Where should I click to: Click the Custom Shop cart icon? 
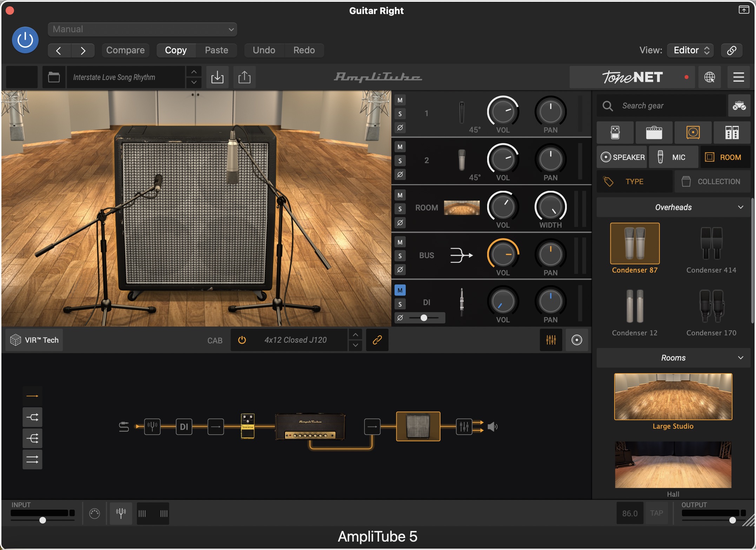pyautogui.click(x=739, y=105)
